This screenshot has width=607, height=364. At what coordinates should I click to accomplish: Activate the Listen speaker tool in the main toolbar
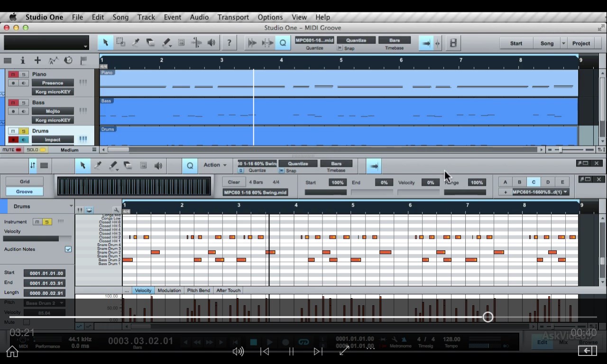coord(212,43)
